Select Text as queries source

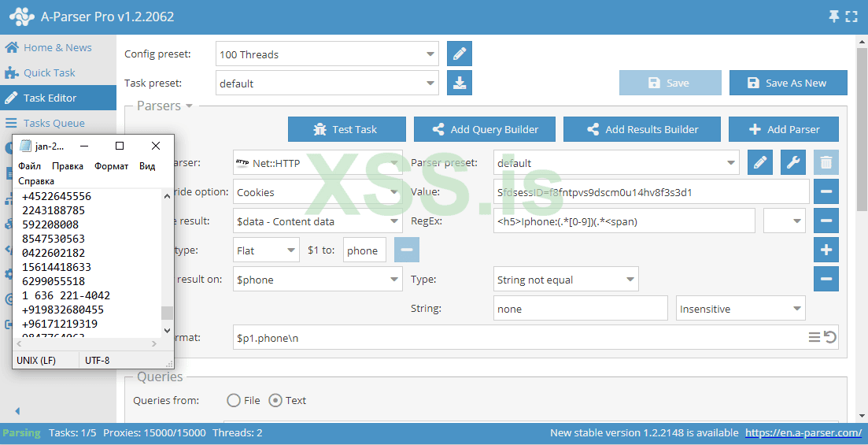pos(275,401)
